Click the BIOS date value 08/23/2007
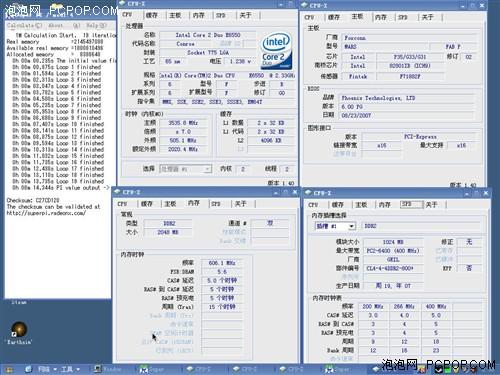Image resolution: width=500 pixels, height=375 pixels. [x=407, y=115]
